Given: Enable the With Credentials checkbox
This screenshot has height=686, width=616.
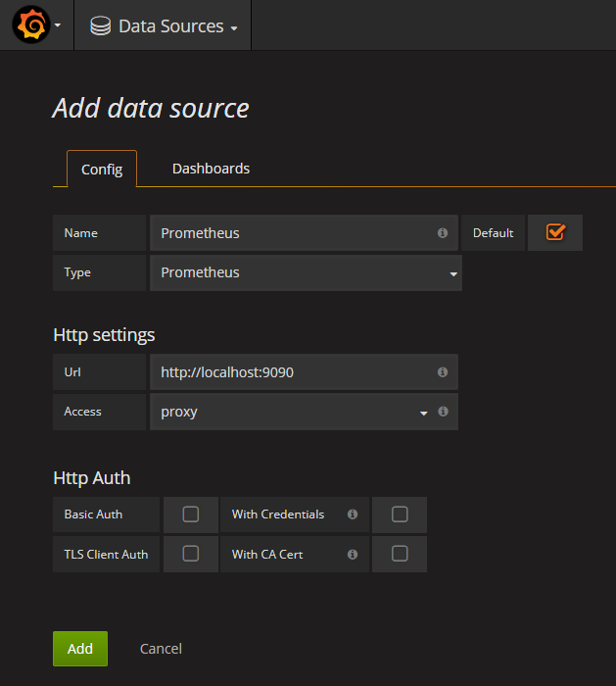Looking at the screenshot, I should click(x=400, y=514).
